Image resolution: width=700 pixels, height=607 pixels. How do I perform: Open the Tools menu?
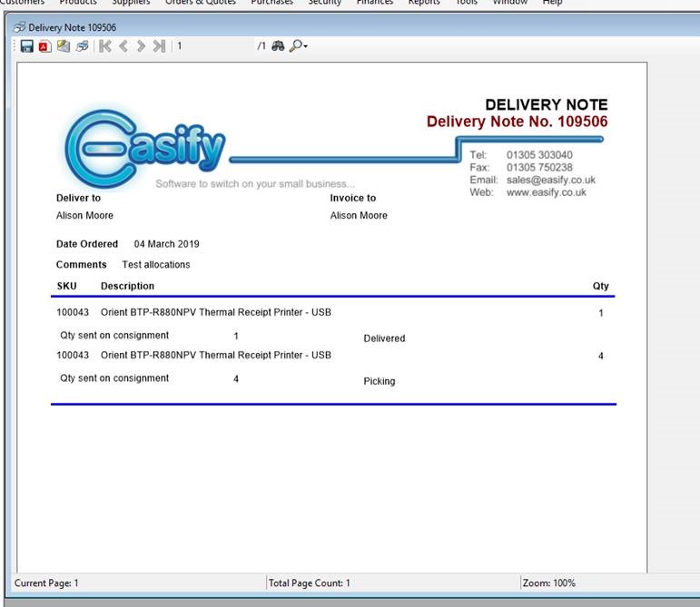coord(467,3)
